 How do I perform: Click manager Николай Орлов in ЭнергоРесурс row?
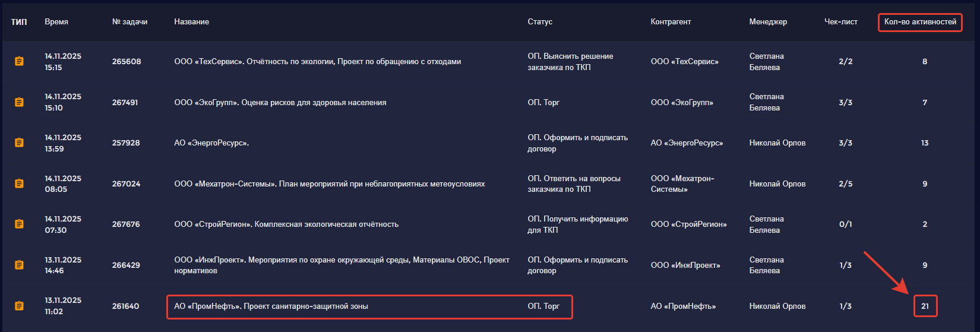(x=777, y=143)
